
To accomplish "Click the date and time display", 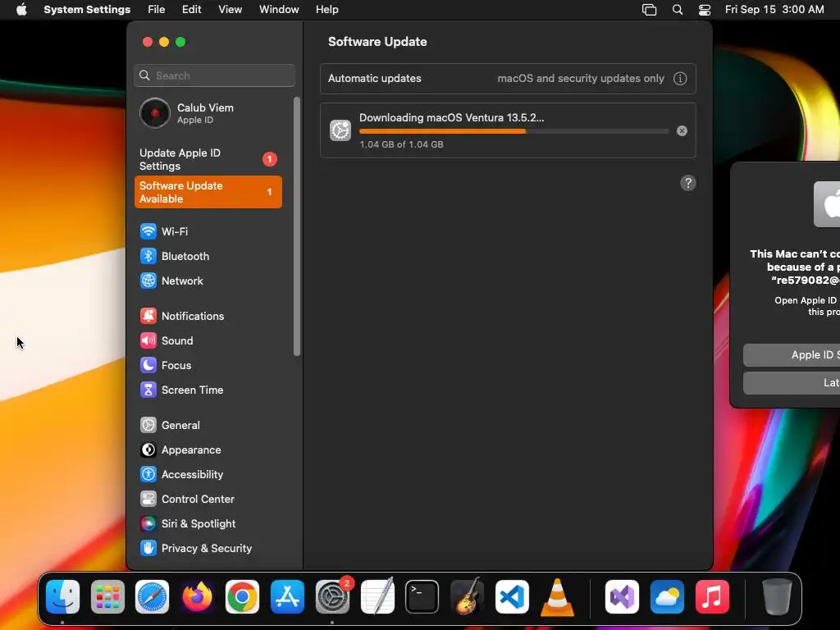I will (x=774, y=10).
